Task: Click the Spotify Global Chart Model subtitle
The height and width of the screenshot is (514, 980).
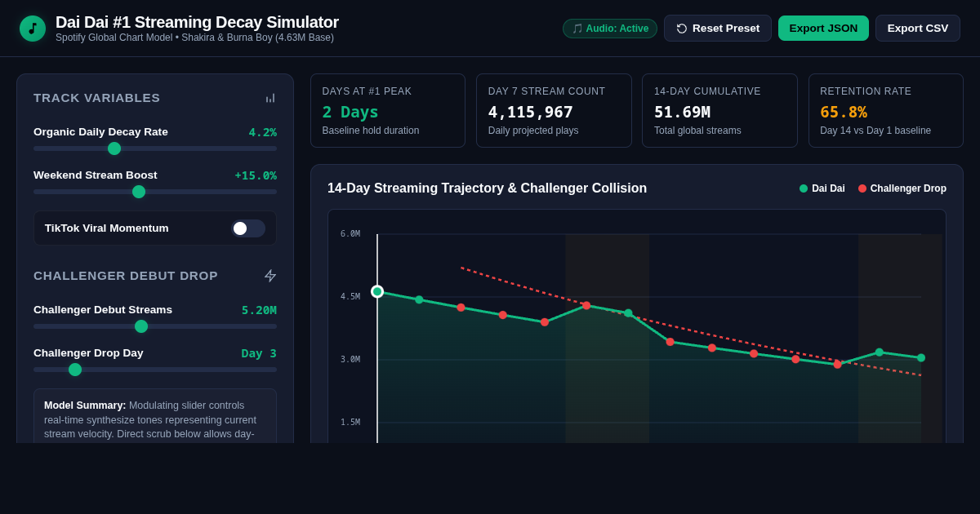Action: pos(194,38)
